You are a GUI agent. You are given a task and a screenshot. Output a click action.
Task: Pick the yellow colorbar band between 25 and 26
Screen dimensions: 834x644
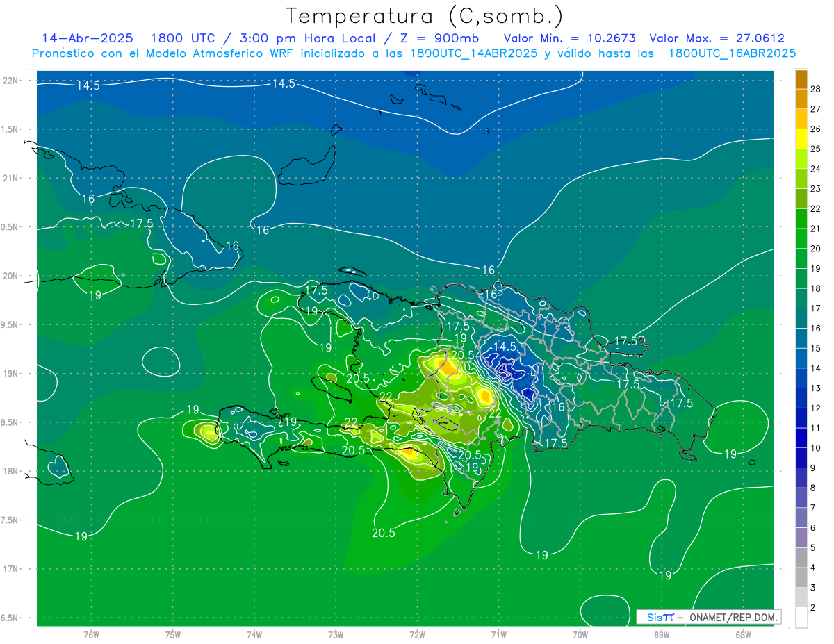(801, 139)
